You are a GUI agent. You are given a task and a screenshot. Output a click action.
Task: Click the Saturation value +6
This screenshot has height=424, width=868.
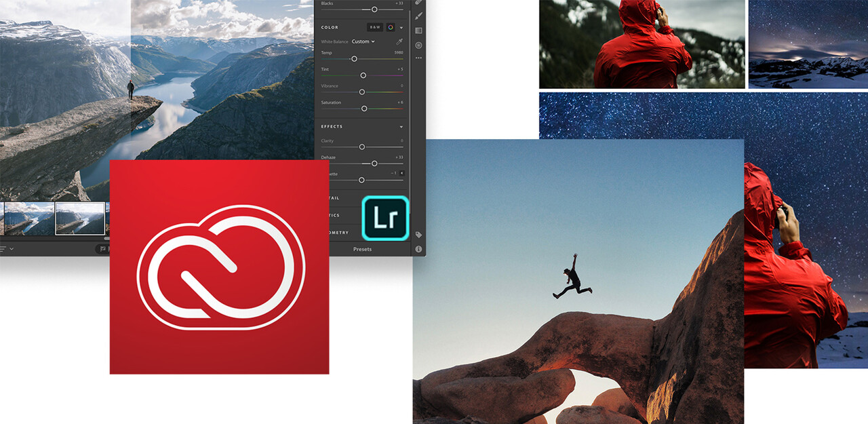click(x=399, y=102)
